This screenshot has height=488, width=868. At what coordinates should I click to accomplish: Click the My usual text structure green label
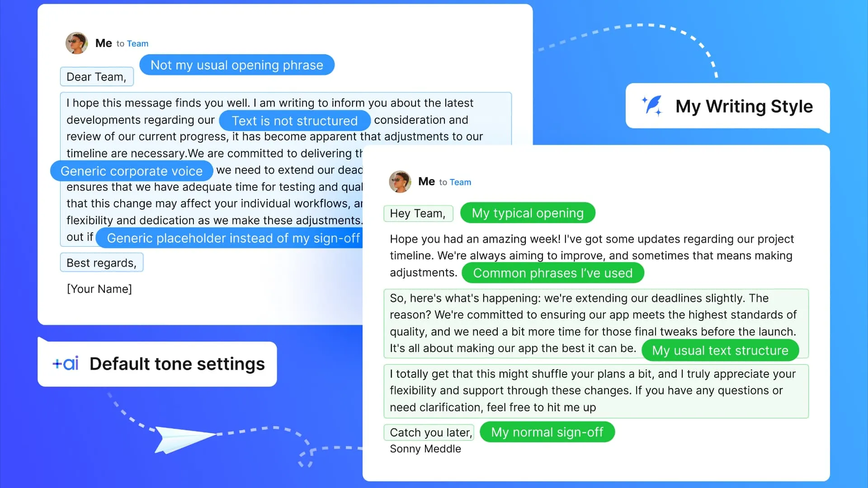pyautogui.click(x=721, y=349)
